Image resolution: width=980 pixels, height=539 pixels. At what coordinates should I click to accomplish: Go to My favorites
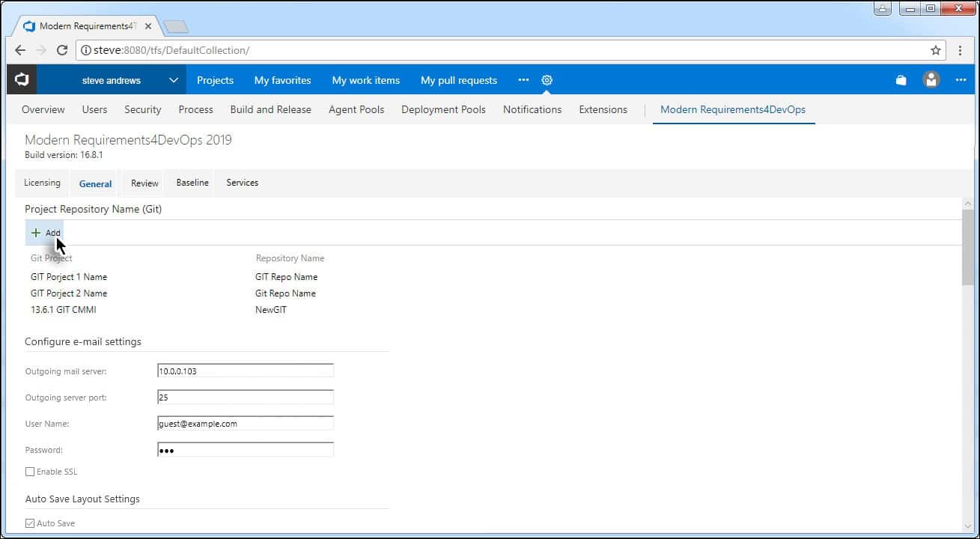point(282,80)
